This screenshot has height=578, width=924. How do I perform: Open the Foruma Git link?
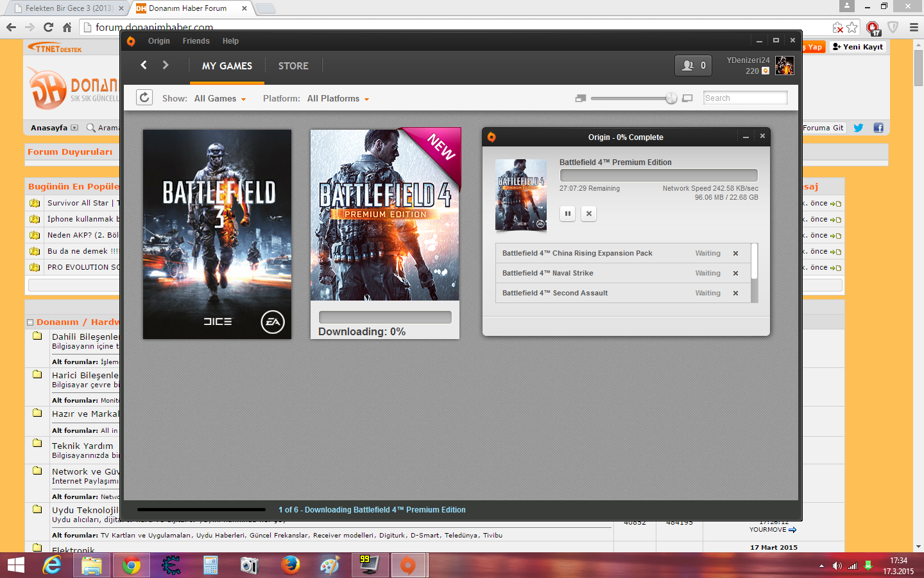823,128
